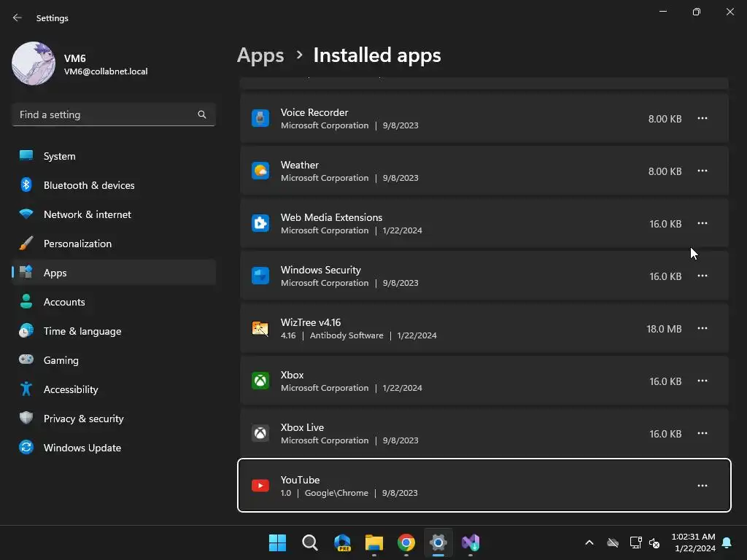Open Windows Update settings

point(113,448)
